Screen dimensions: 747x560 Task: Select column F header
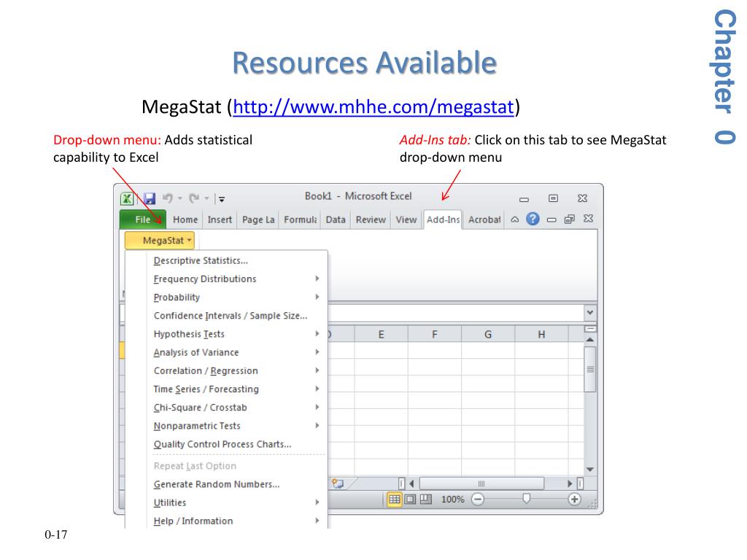[x=435, y=334]
